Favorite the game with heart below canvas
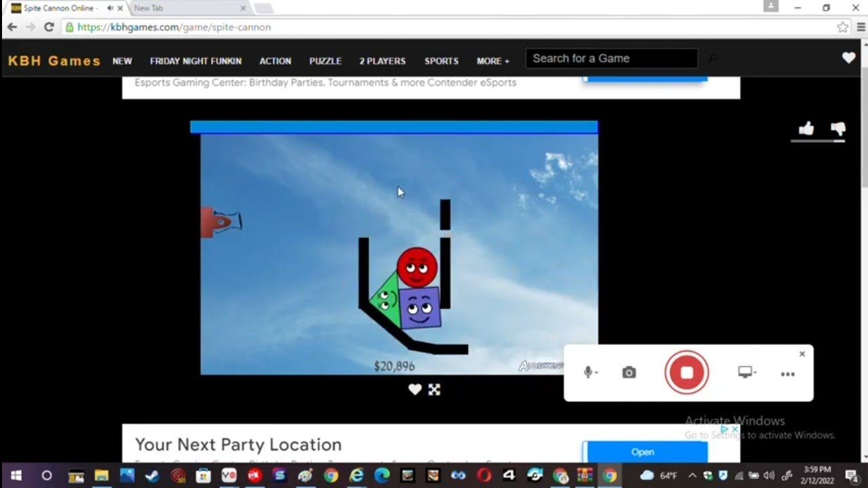Screen dimensions: 868x488 (x=415, y=389)
